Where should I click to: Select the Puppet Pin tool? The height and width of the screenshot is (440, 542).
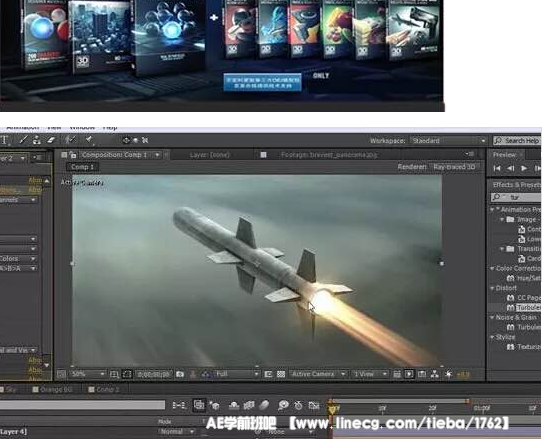pyautogui.click(x=89, y=140)
